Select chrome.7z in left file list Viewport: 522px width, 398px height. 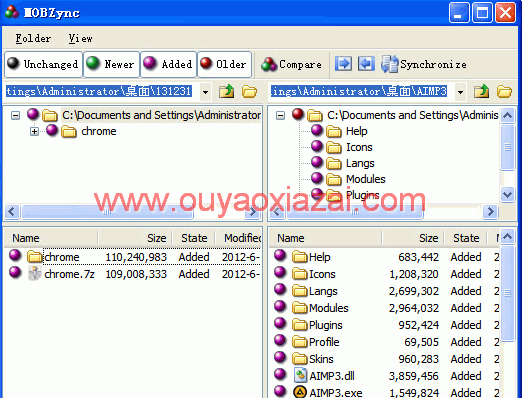coord(69,274)
